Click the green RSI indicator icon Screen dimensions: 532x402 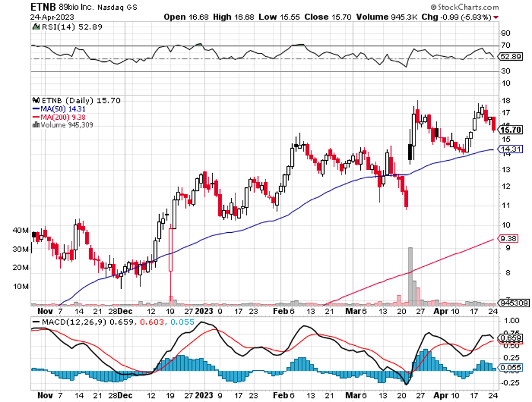pyautogui.click(x=36, y=27)
